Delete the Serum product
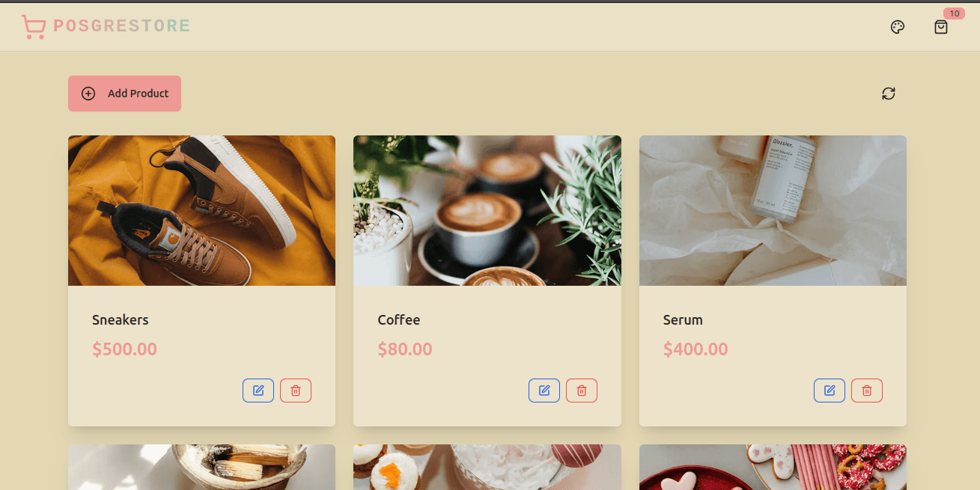The height and width of the screenshot is (490, 980). coord(867,391)
